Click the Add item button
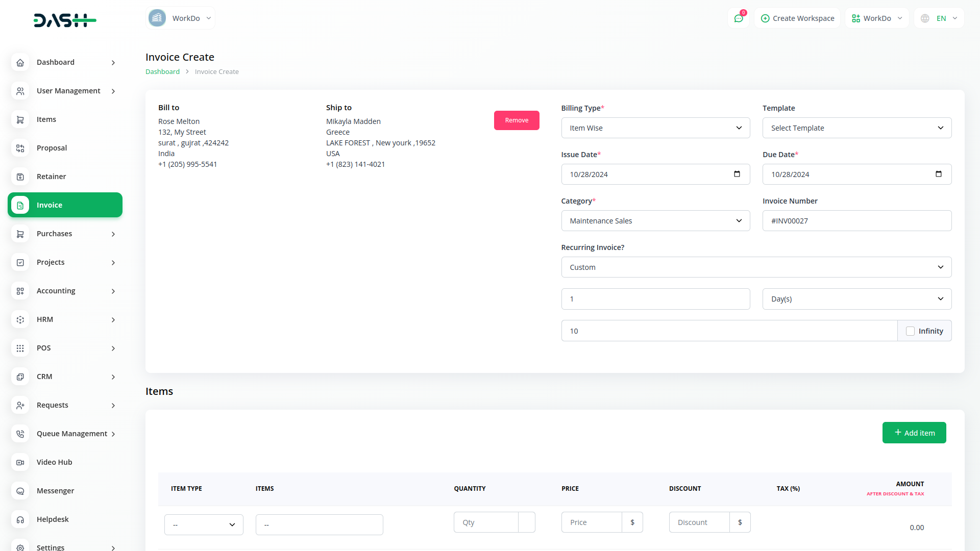Image resolution: width=980 pixels, height=551 pixels. pyautogui.click(x=914, y=433)
